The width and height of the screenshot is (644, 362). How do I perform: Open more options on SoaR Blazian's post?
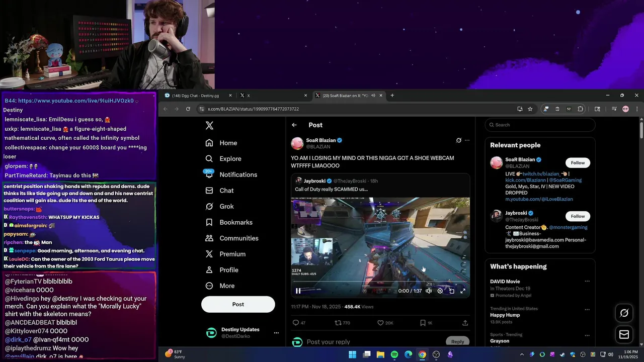tap(467, 140)
